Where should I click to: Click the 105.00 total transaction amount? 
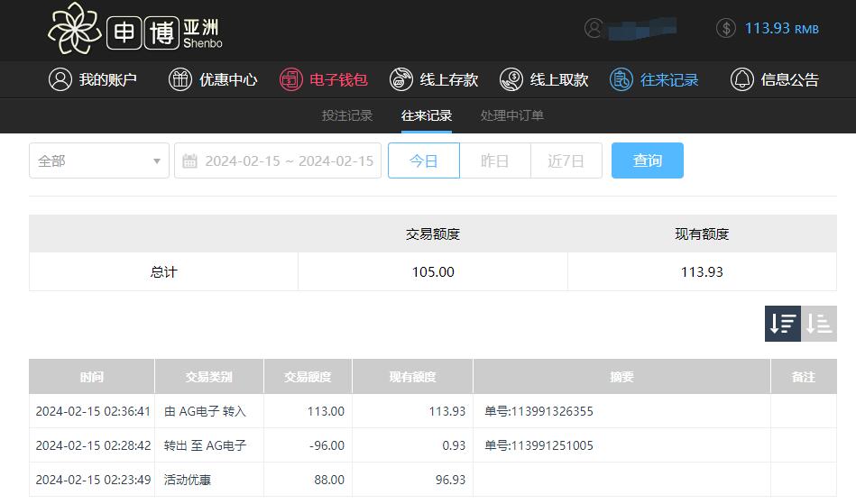pos(433,271)
